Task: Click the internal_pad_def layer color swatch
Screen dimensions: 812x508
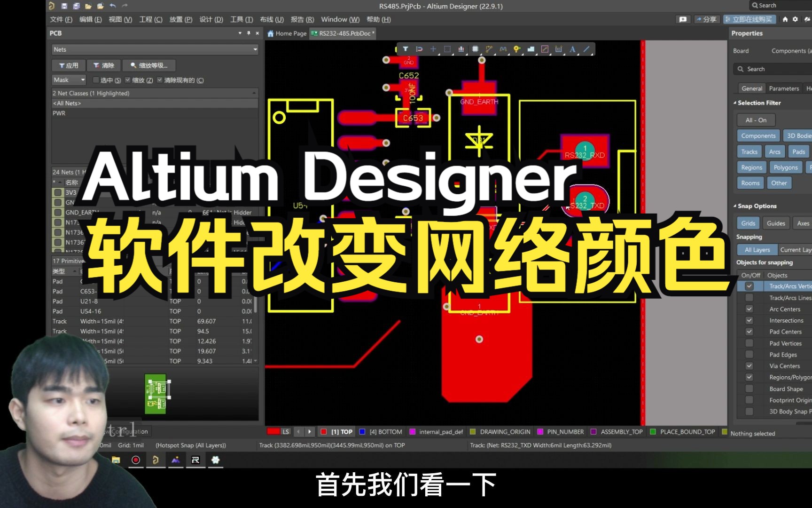Action: point(413,431)
